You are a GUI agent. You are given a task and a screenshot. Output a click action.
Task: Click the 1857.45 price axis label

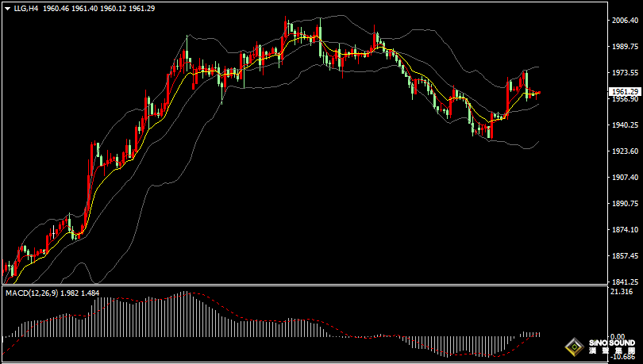[x=625, y=256]
